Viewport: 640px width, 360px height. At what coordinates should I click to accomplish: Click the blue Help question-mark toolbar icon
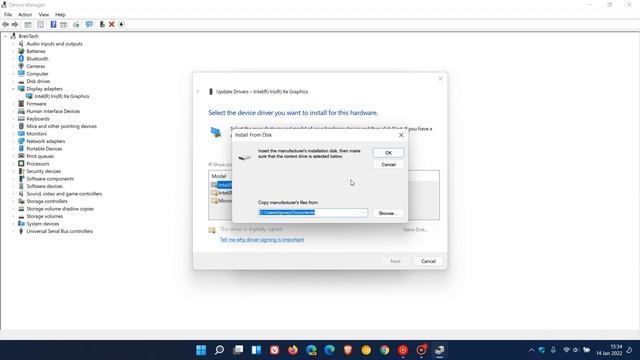[53, 24]
